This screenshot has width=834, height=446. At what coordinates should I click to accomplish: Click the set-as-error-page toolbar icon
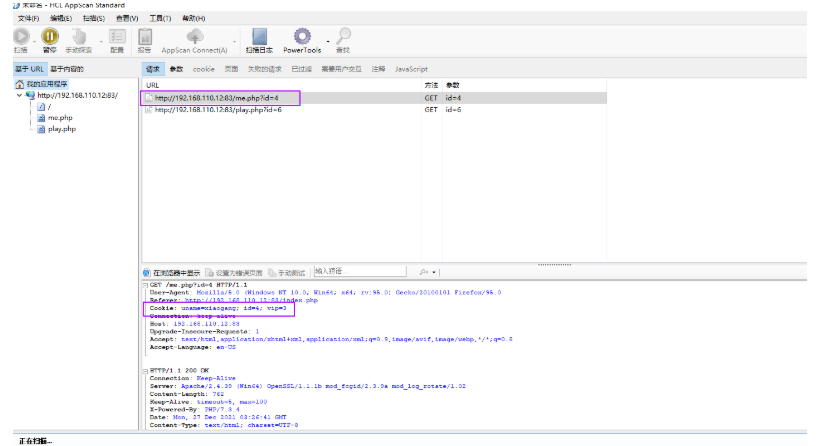point(210,273)
